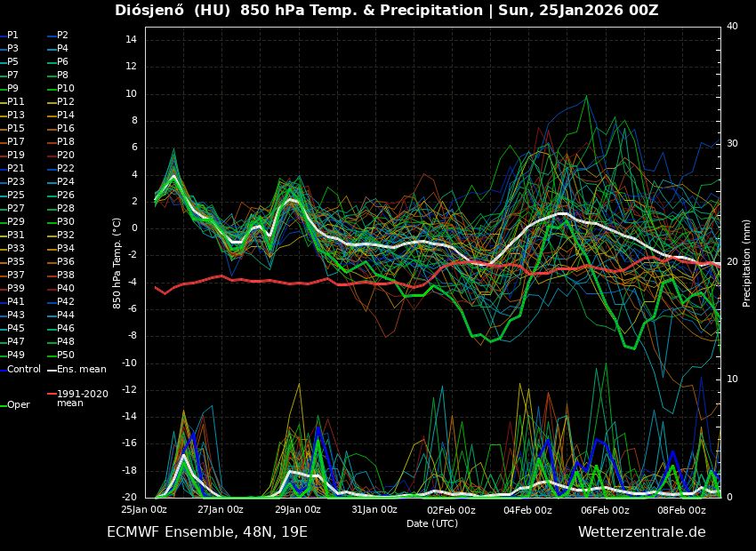756x551 pixels.
Task: Click the Precipitation (mm) axis label
Action: click(747, 263)
